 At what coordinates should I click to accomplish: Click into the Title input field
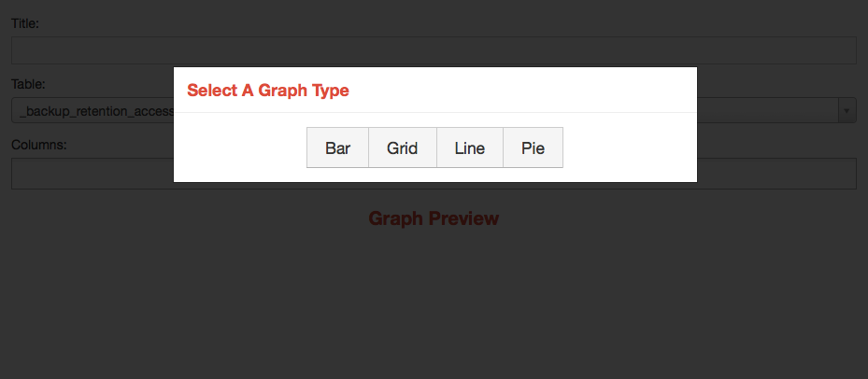point(434,50)
